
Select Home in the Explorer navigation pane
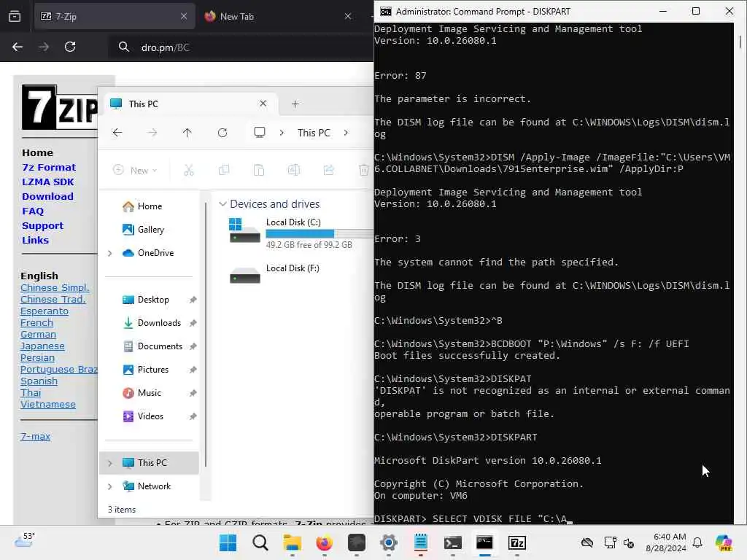click(150, 206)
